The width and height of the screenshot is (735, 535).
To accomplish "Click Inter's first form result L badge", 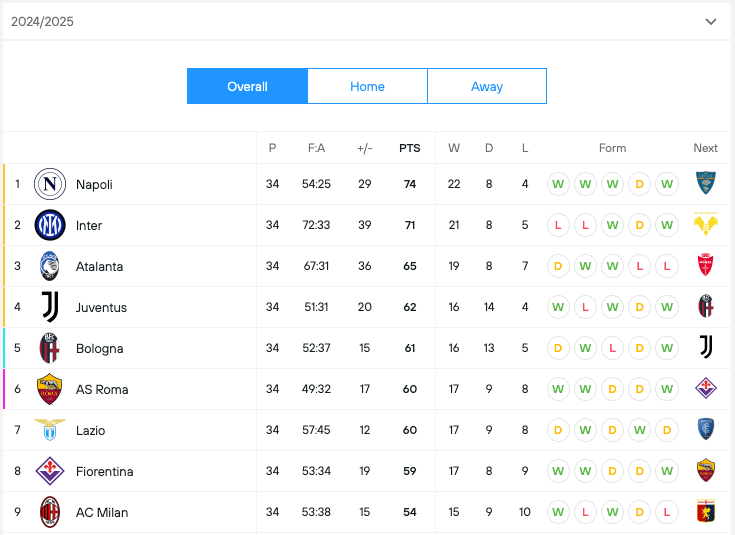I will point(557,225).
